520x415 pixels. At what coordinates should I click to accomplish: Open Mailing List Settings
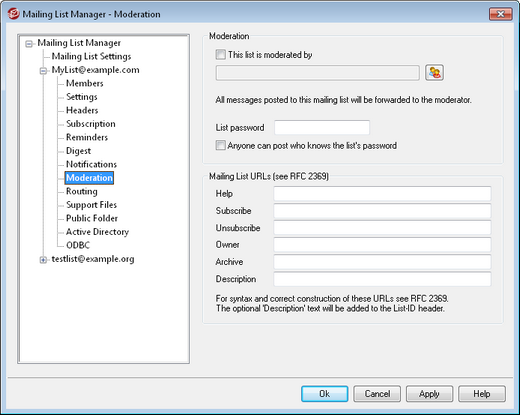91,56
